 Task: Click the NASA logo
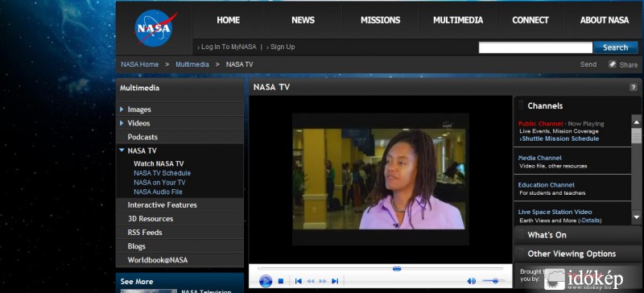(155, 28)
